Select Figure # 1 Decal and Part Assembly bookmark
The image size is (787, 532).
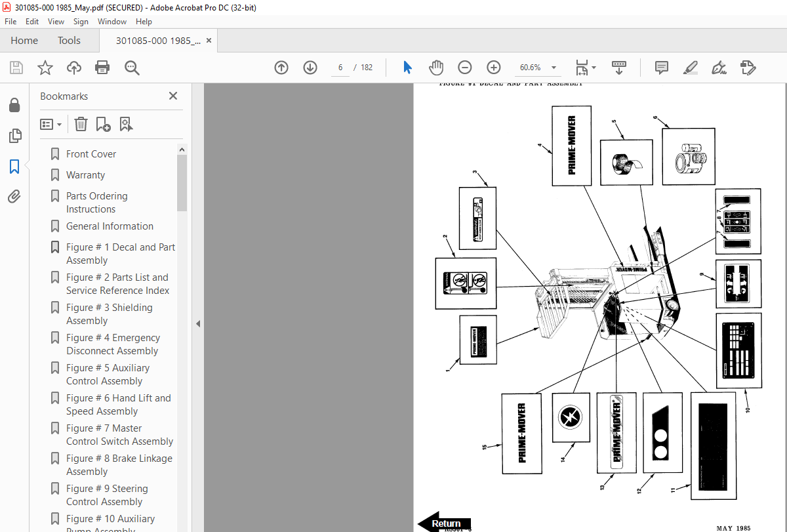tap(121, 254)
